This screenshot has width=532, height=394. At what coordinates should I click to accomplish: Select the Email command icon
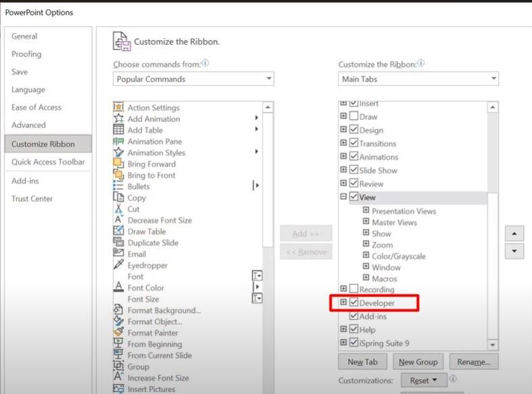pyautogui.click(x=118, y=253)
